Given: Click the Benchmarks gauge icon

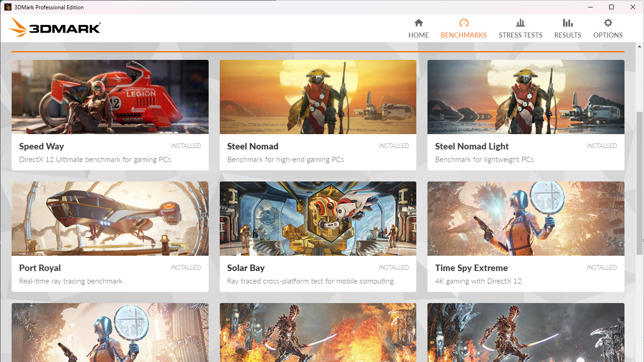Looking at the screenshot, I should click(x=464, y=23).
